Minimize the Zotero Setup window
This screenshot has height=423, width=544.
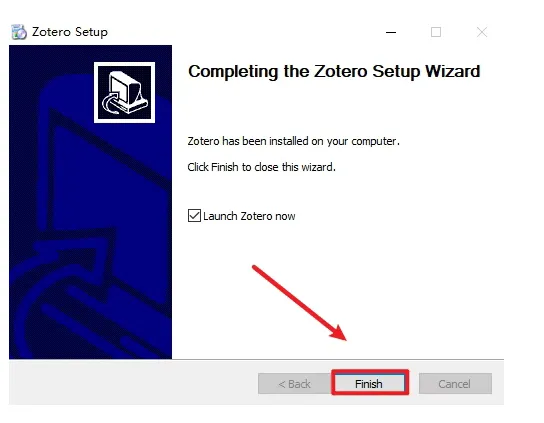pos(391,32)
